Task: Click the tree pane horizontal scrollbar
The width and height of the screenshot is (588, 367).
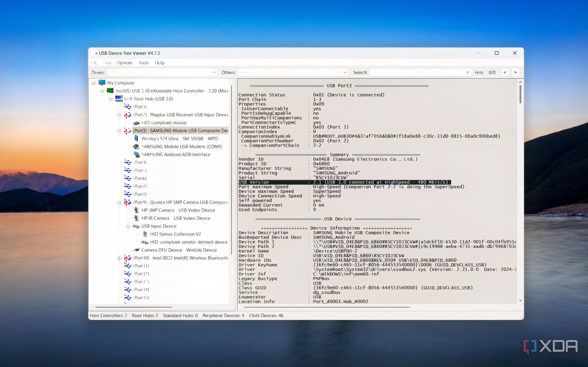Action: point(134,307)
